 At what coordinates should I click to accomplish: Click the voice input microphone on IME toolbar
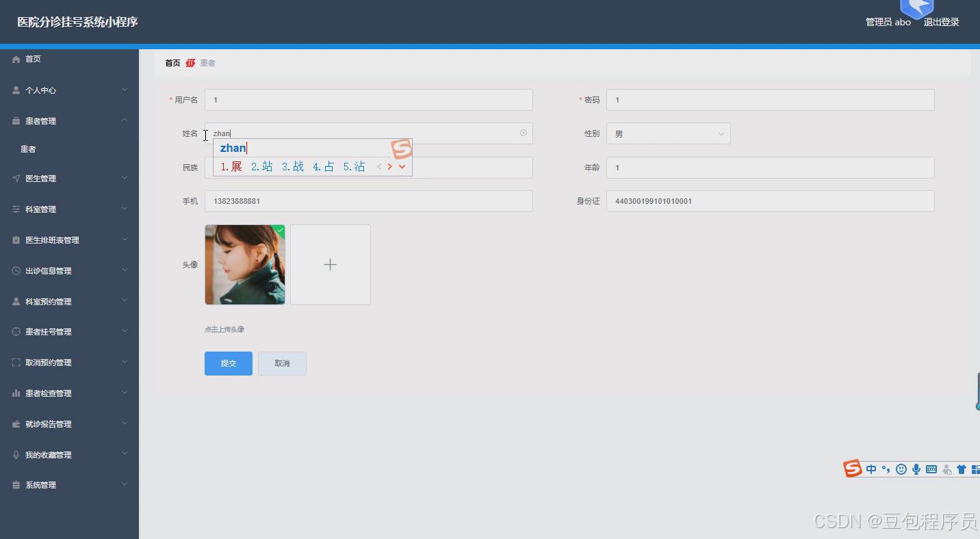(x=916, y=469)
